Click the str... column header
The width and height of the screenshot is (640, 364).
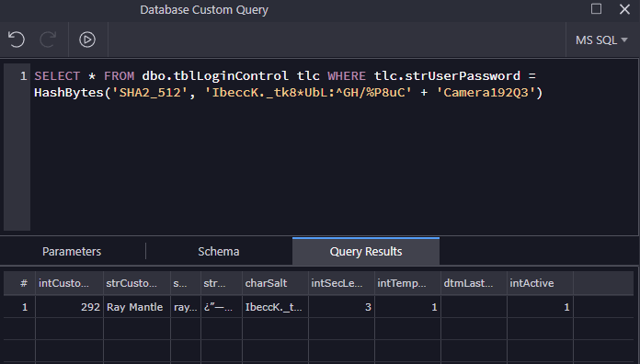point(222,283)
